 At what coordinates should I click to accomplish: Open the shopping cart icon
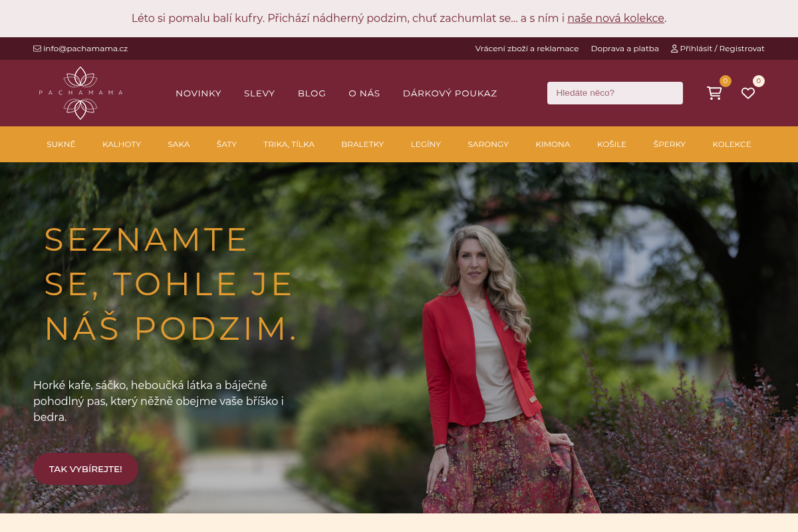coord(714,93)
